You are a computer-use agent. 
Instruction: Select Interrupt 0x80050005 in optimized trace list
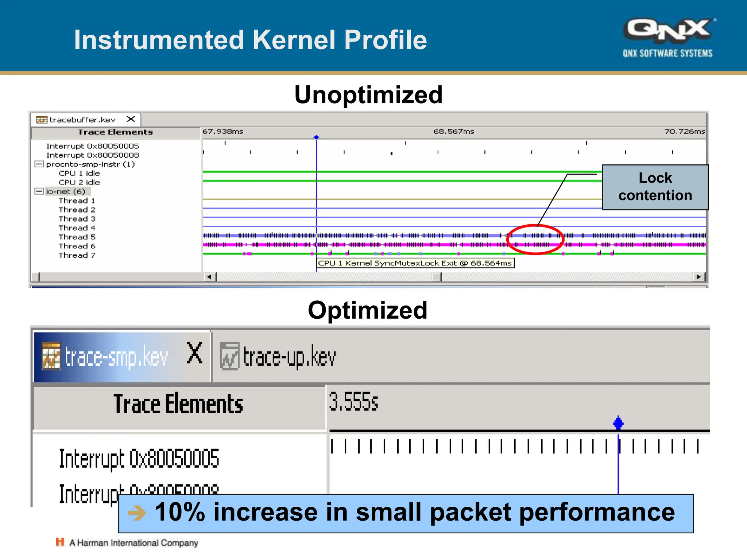[x=139, y=459]
